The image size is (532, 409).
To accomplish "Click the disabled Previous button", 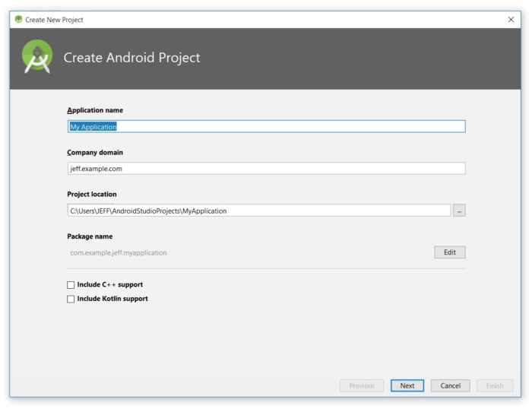I will point(362,385).
